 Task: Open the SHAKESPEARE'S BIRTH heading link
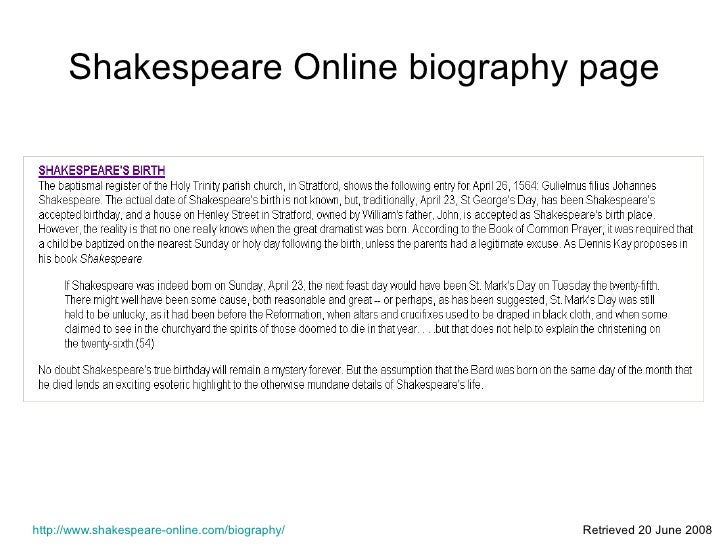point(102,170)
